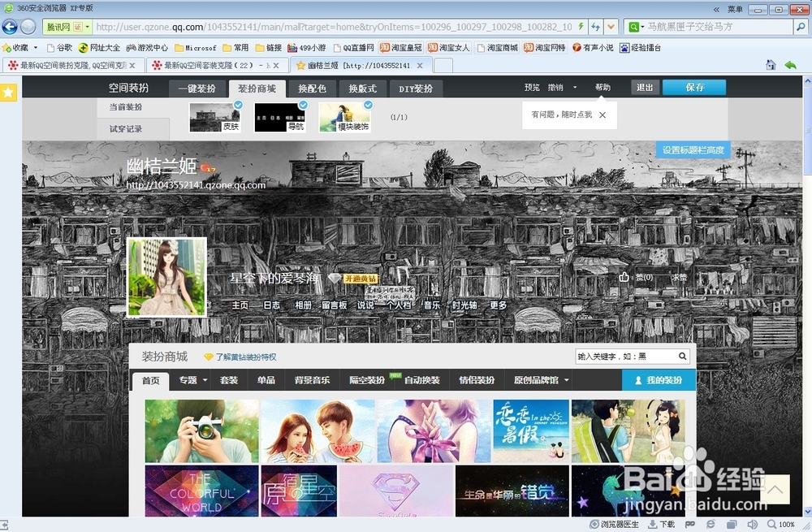Click the 了解黄钻装扮特权 link
This screenshot has height=532, width=812.
point(245,357)
